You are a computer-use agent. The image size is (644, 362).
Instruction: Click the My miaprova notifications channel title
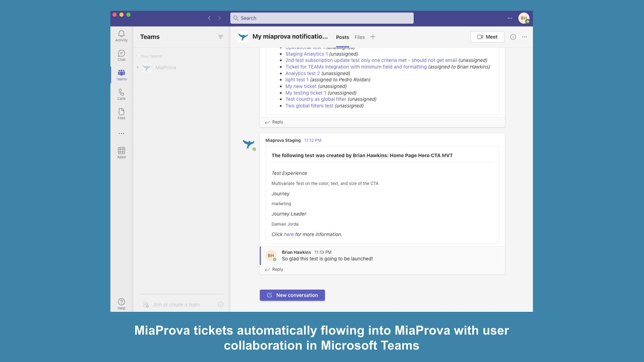tap(290, 37)
